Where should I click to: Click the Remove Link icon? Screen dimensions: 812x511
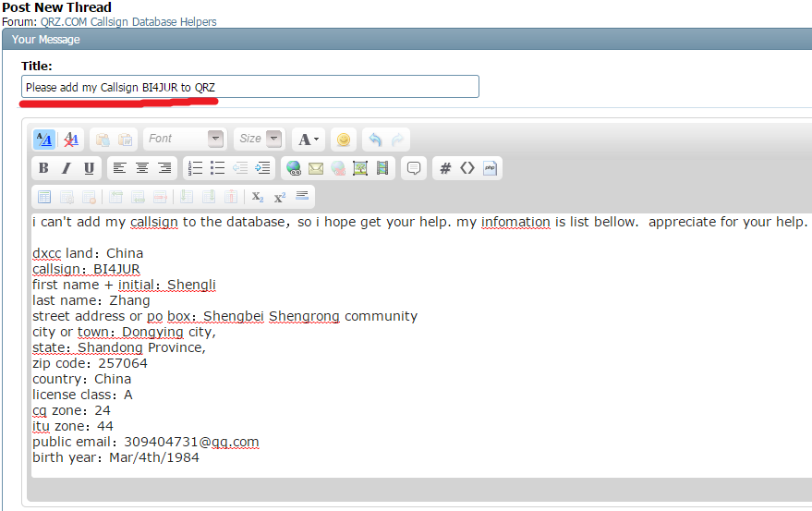click(x=338, y=168)
